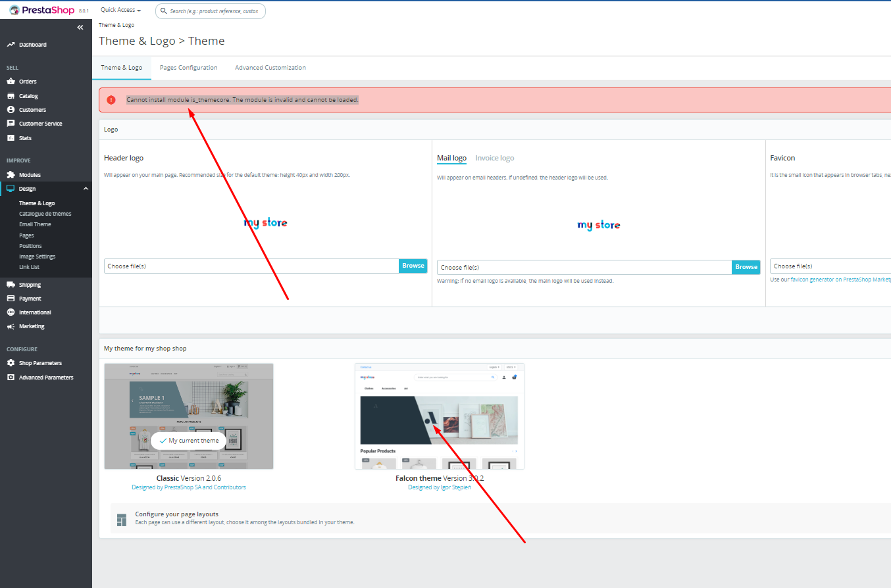Open the Quick Access dropdown

[120, 9]
